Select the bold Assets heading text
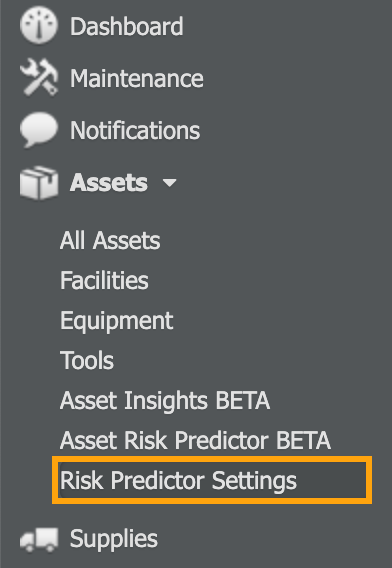Viewport: 392px width, 568px height. coord(109,182)
